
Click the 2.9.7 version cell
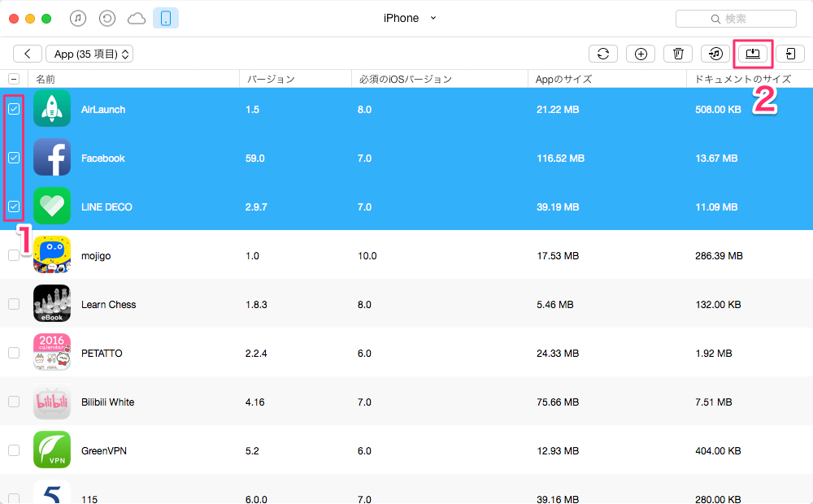256,207
